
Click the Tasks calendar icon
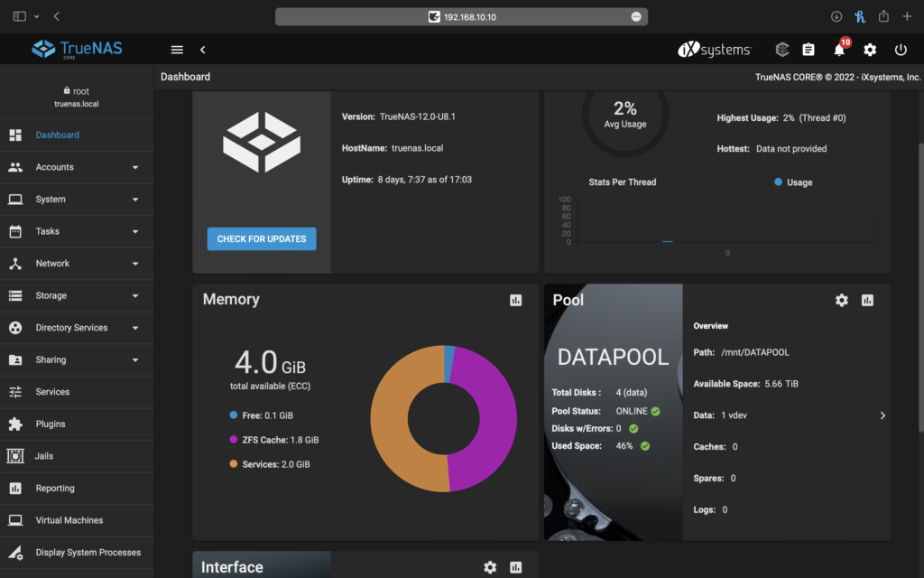(x=15, y=231)
